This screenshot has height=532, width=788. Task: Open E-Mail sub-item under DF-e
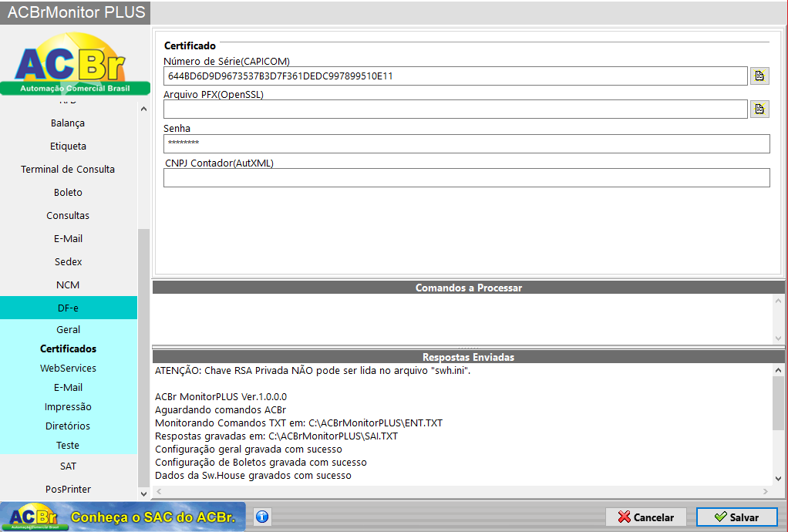pyautogui.click(x=68, y=387)
